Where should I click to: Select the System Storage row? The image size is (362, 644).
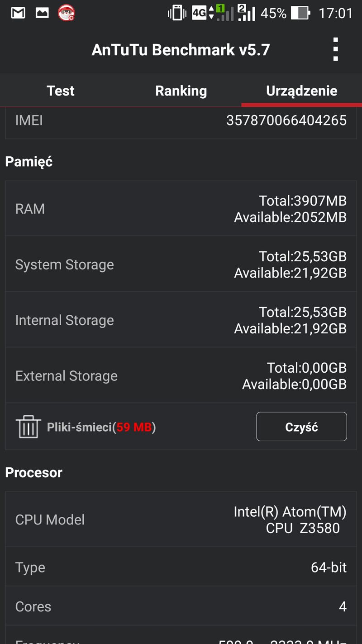coord(181,264)
